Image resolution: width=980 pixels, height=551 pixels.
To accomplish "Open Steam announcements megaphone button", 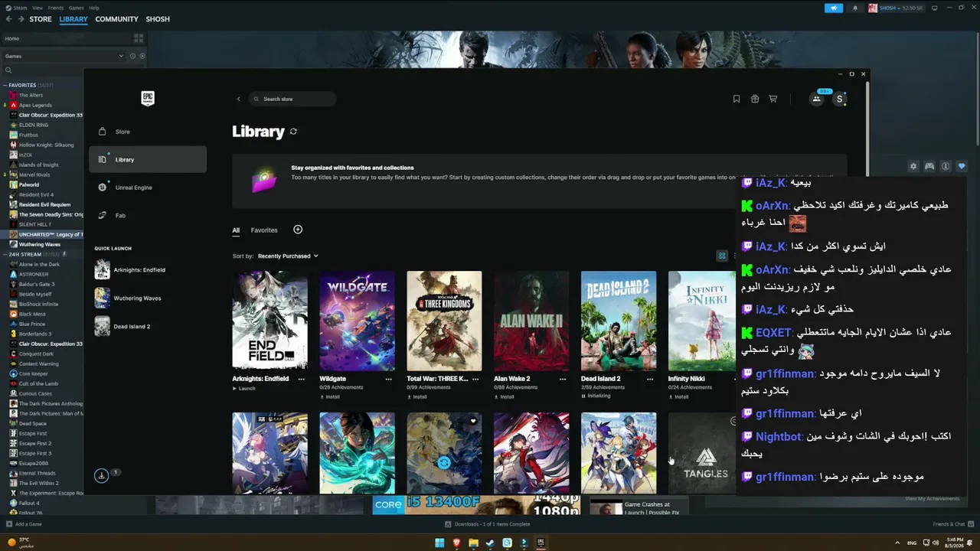I will coord(834,8).
